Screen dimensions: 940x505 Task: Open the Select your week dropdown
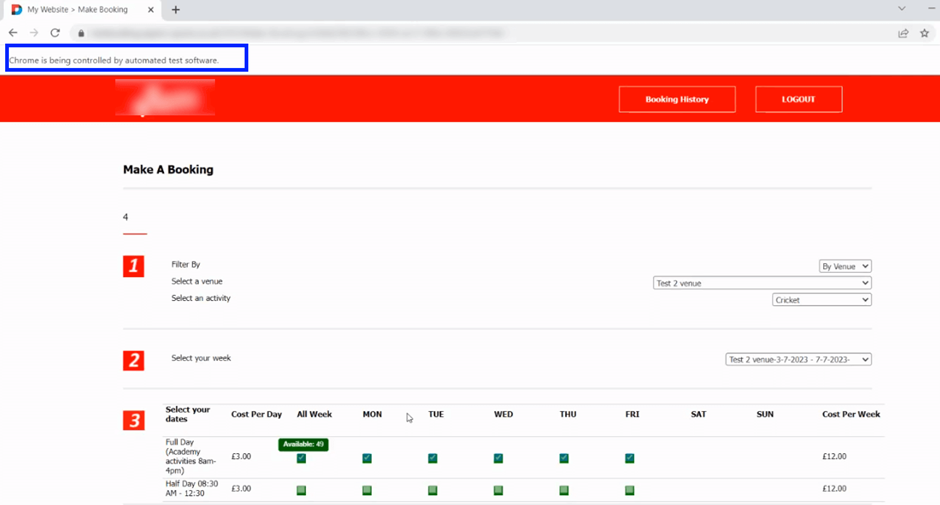click(x=798, y=359)
